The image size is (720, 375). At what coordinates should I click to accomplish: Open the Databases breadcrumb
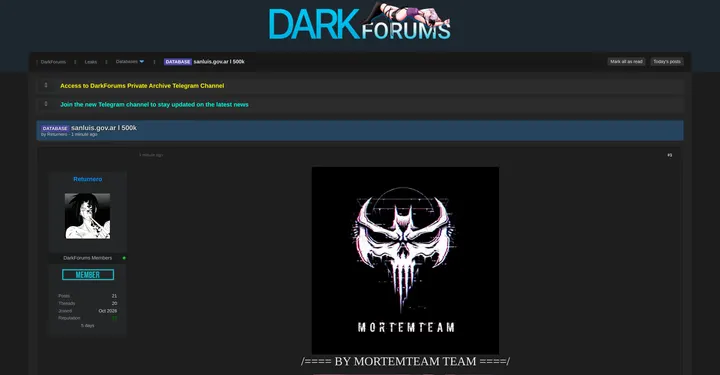point(126,62)
